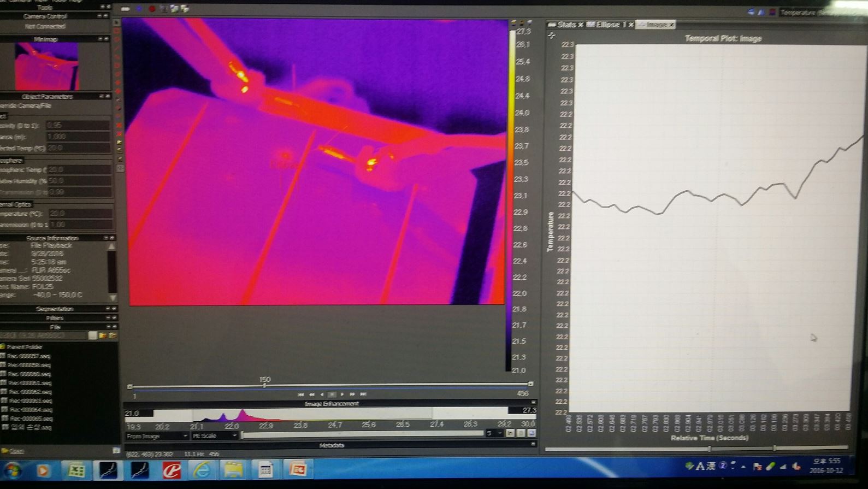
Task: Click Parent Folder in file browser
Action: pos(24,346)
